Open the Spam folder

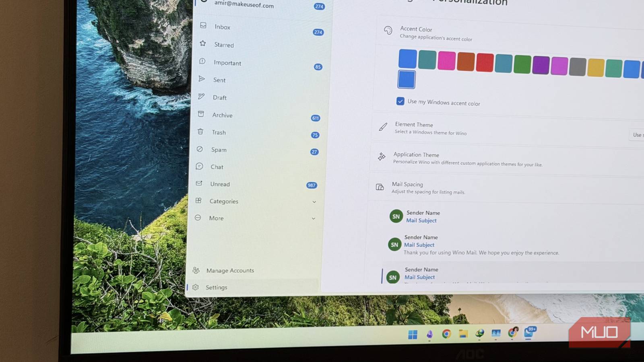(219, 150)
